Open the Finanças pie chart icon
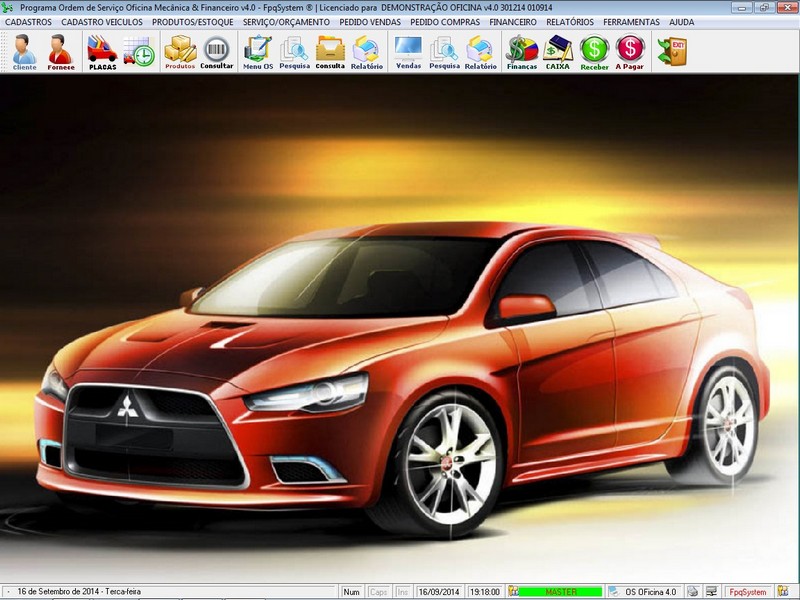Screen dimensions: 800x600 522,52
